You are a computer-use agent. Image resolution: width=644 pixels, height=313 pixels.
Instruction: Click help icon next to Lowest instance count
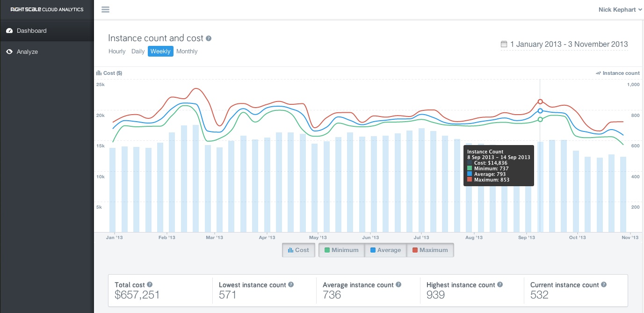click(291, 284)
